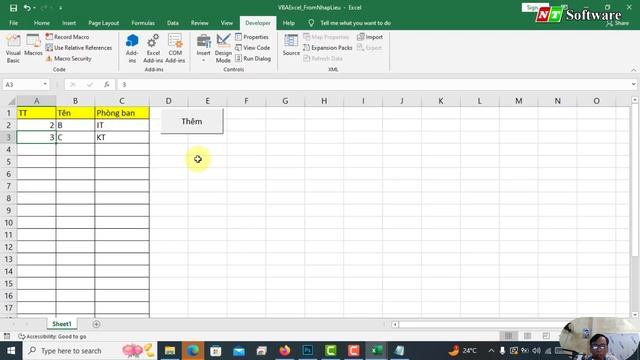The image size is (640, 360).
Task: Open the Page Layout tab
Action: click(x=104, y=23)
